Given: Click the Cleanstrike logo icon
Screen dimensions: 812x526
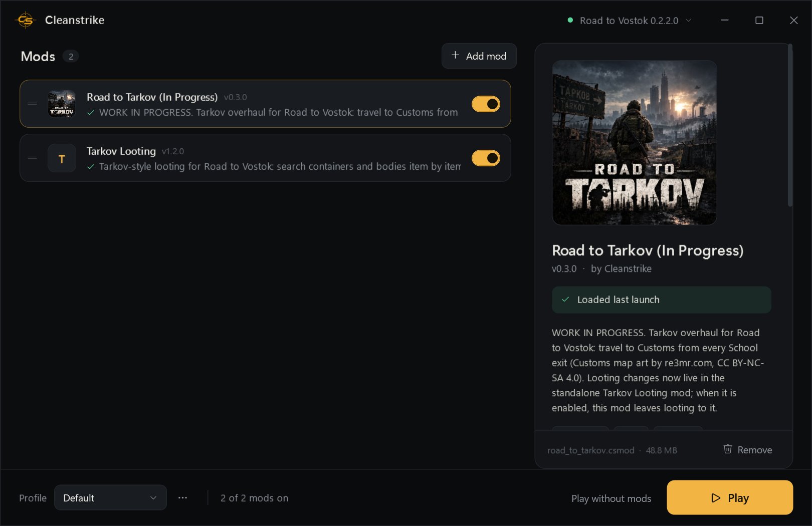Looking at the screenshot, I should point(26,20).
